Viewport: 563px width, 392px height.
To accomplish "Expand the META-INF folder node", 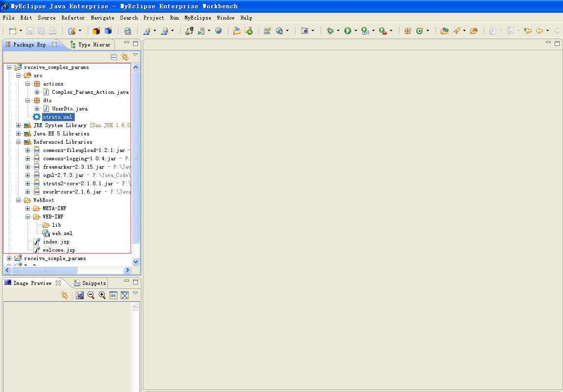I will pos(28,208).
